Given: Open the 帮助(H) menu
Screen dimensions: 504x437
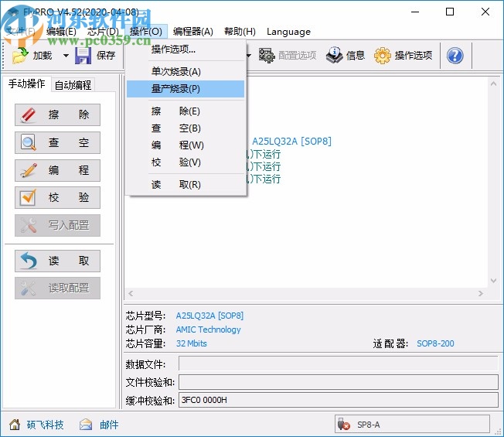Looking at the screenshot, I should tap(240, 32).
